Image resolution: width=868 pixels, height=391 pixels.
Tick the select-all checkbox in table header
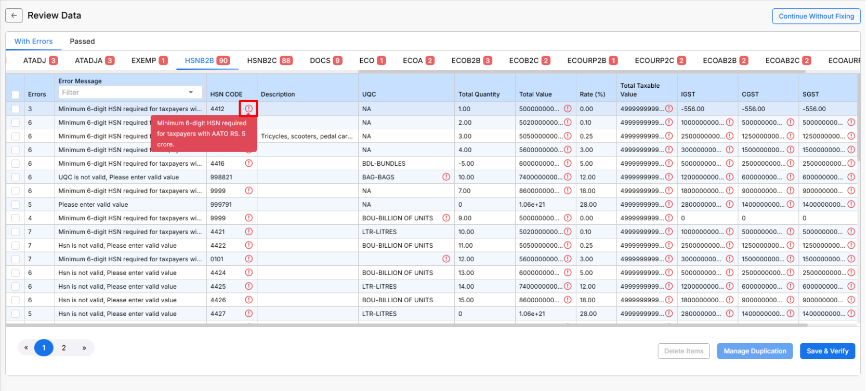tap(16, 95)
